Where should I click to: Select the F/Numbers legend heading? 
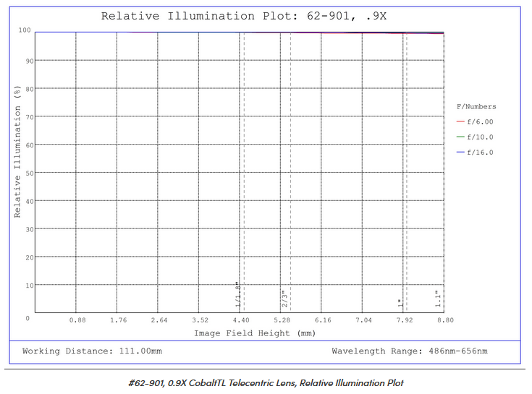[476, 107]
